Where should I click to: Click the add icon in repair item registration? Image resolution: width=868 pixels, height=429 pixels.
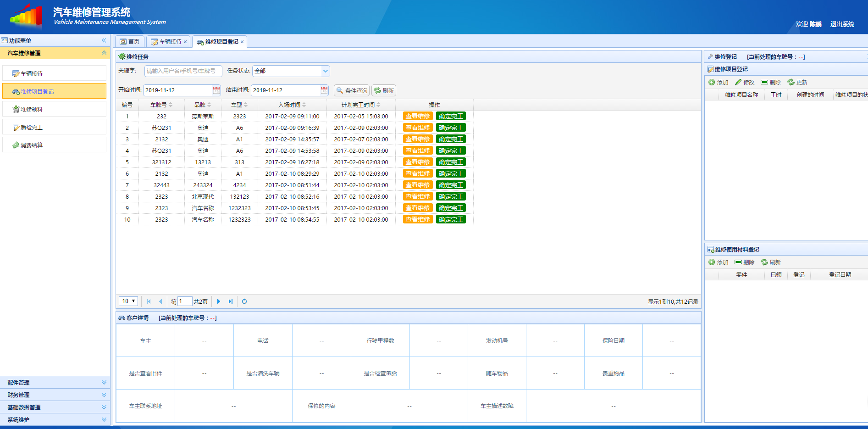(718, 82)
